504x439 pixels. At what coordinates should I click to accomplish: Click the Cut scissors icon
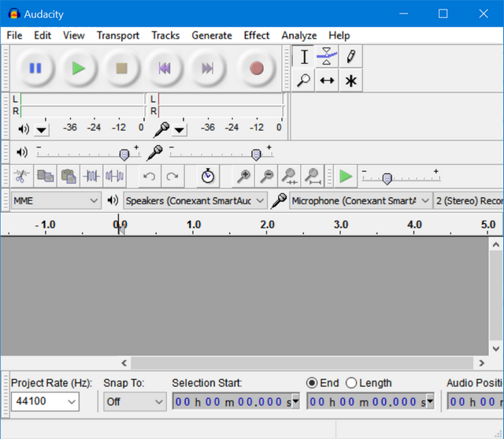coord(22,177)
